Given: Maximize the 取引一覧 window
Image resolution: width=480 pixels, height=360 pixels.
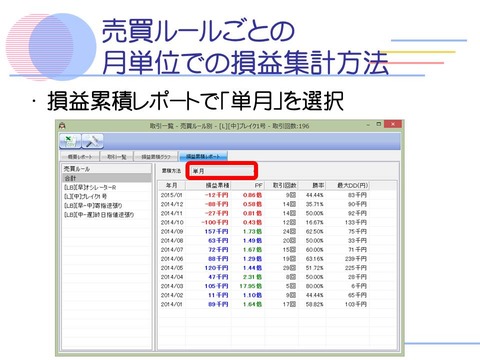Looking at the screenshot, I should (379, 124).
